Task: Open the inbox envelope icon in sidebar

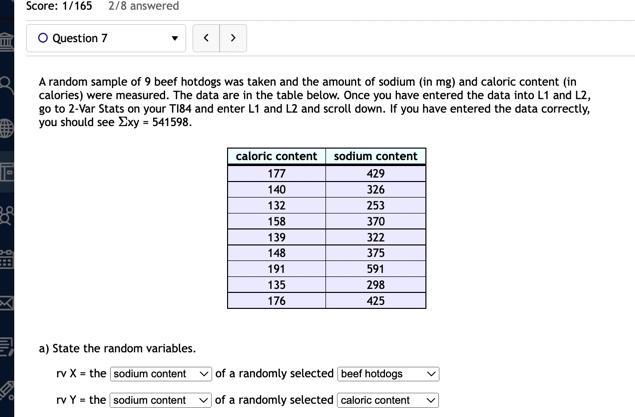Action: click(x=6, y=303)
